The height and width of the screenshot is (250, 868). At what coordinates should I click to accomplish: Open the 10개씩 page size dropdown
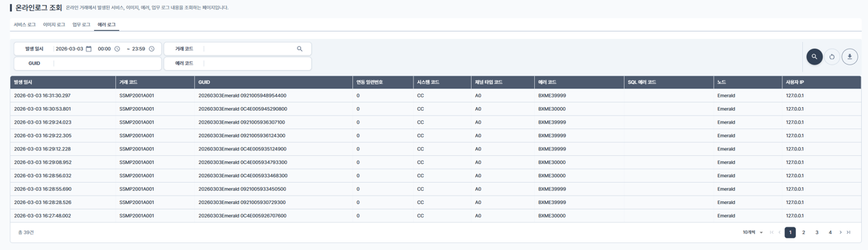(753, 233)
